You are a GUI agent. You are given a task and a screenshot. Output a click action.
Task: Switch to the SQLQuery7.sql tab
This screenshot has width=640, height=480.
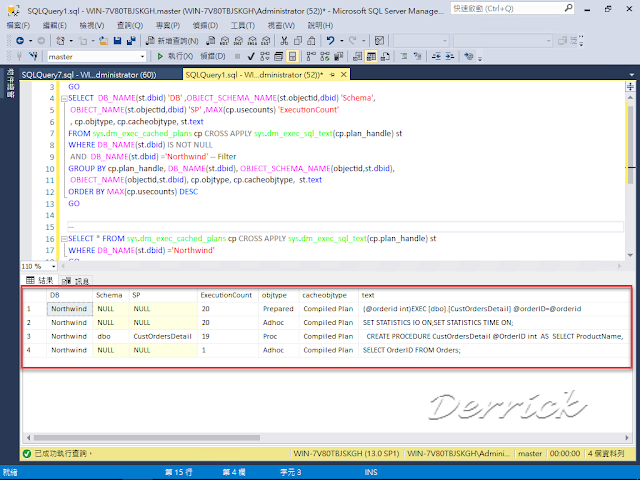coord(89,75)
